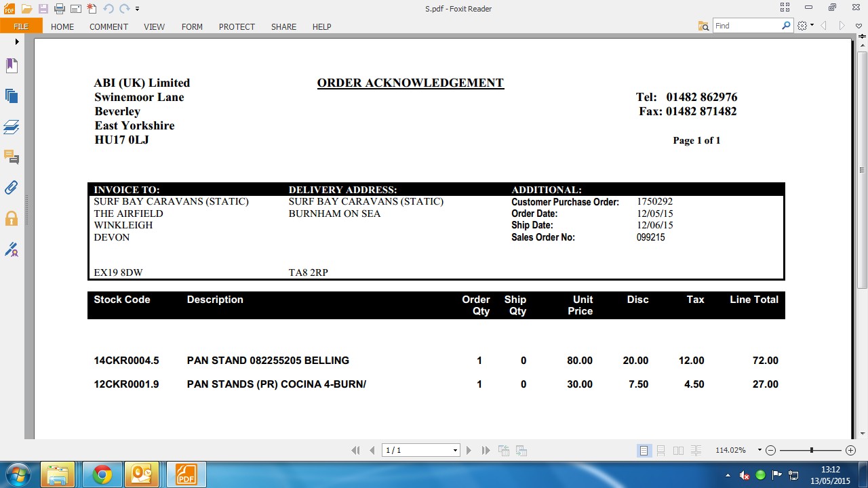Toggle continuous page view mode
The image size is (868, 488).
pyautogui.click(x=660, y=451)
